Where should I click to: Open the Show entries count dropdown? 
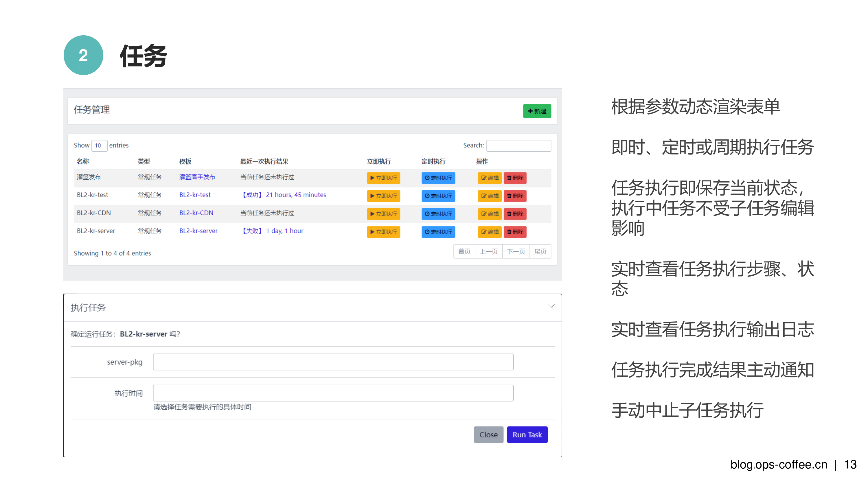(x=99, y=146)
